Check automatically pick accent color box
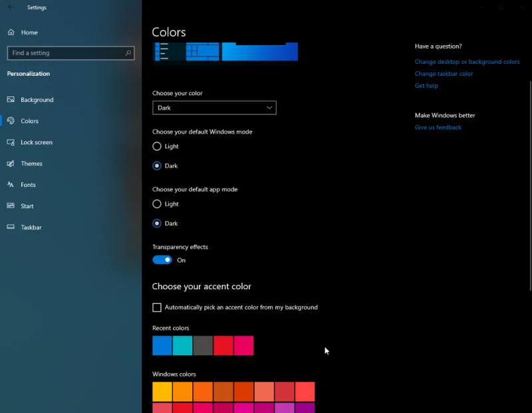This screenshot has width=532, height=413. [157, 307]
